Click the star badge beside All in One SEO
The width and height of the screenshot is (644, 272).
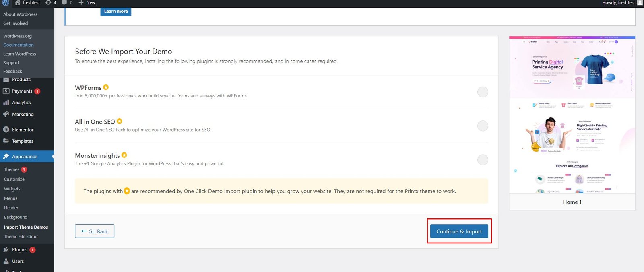coord(120,121)
